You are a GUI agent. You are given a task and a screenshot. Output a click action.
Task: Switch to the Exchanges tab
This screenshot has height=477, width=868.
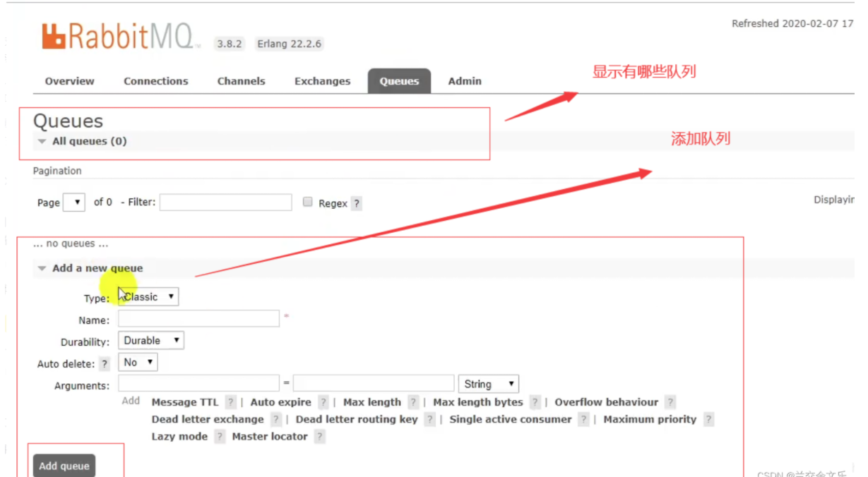click(323, 81)
